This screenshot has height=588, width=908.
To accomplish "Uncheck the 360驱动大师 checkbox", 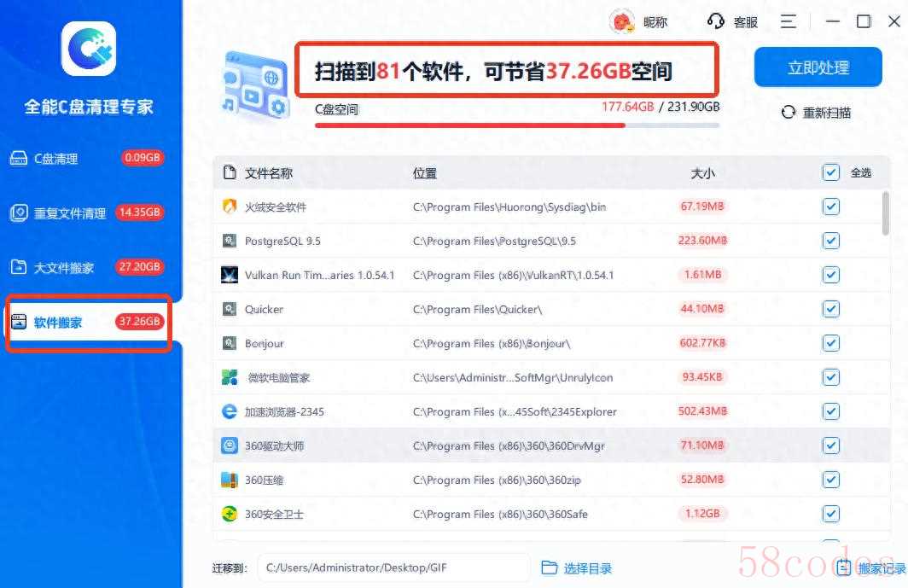I will (x=831, y=445).
